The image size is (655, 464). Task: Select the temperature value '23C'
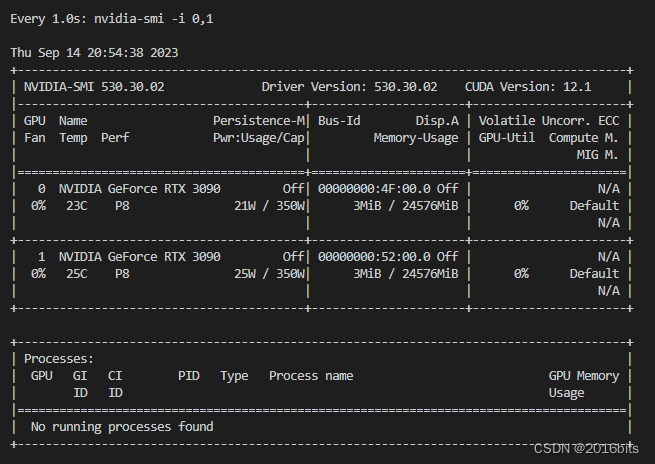pyautogui.click(x=77, y=206)
